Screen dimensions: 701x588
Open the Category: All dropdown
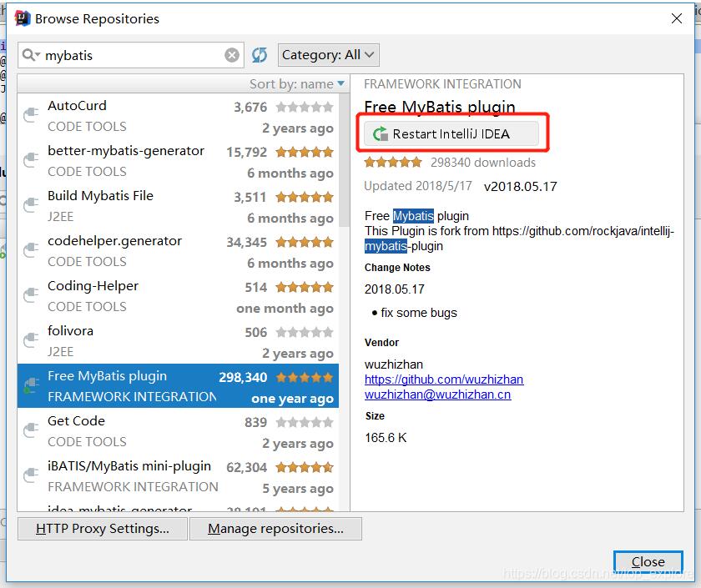pos(329,55)
